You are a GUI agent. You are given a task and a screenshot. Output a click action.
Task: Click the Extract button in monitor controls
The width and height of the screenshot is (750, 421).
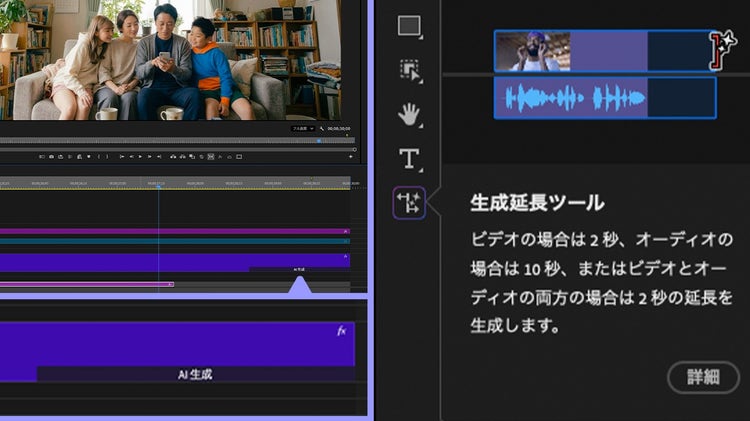point(183,156)
